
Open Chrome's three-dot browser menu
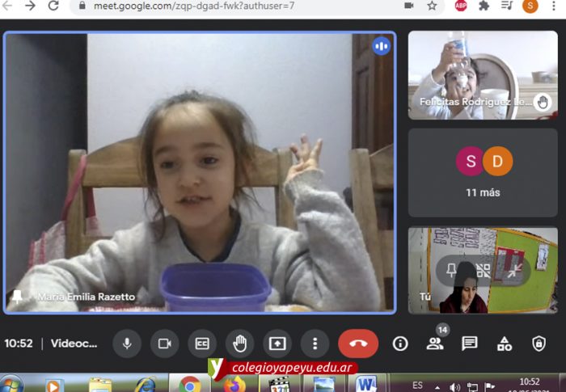click(x=555, y=6)
